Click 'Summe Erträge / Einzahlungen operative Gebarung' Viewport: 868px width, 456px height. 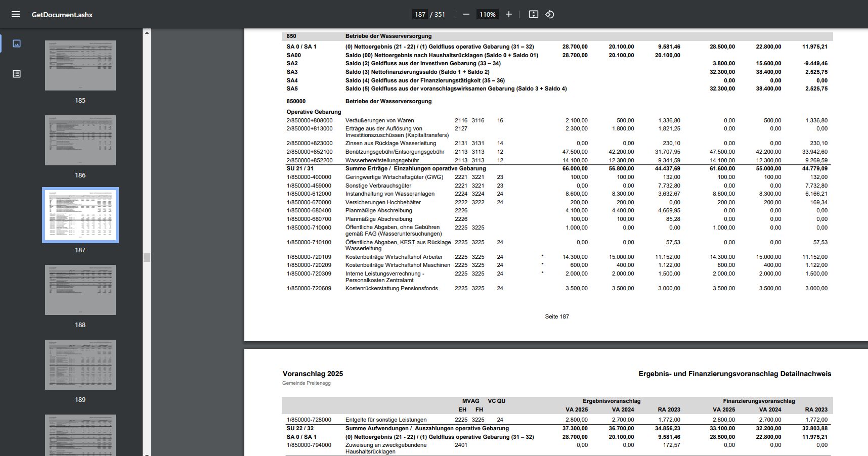tap(415, 168)
